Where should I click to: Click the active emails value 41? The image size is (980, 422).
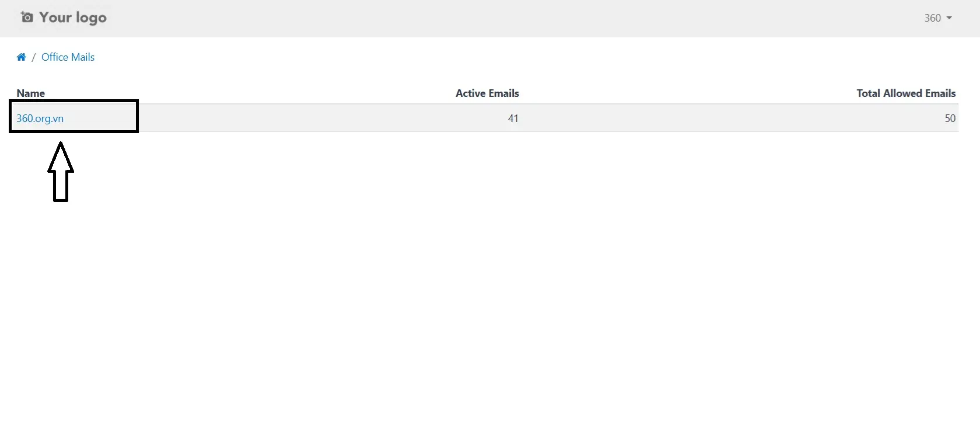[x=513, y=118]
